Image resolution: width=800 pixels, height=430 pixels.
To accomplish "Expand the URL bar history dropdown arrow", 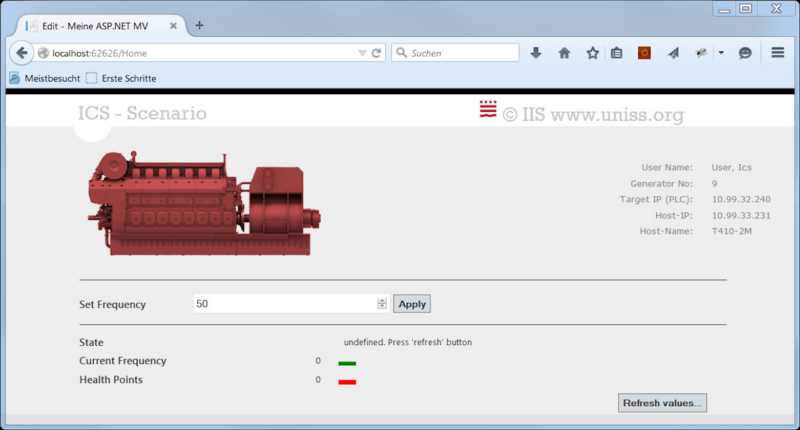I will 362,53.
